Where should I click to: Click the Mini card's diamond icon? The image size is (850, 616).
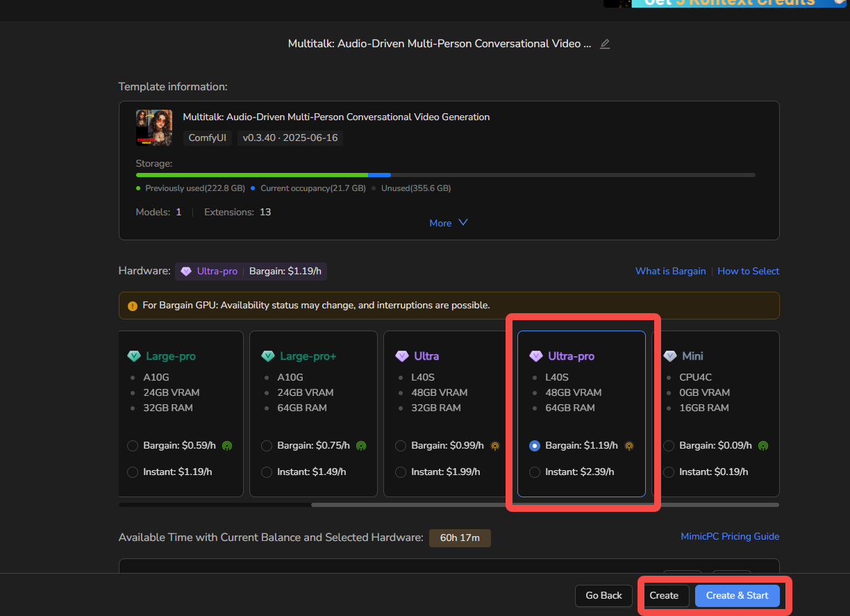(x=670, y=356)
